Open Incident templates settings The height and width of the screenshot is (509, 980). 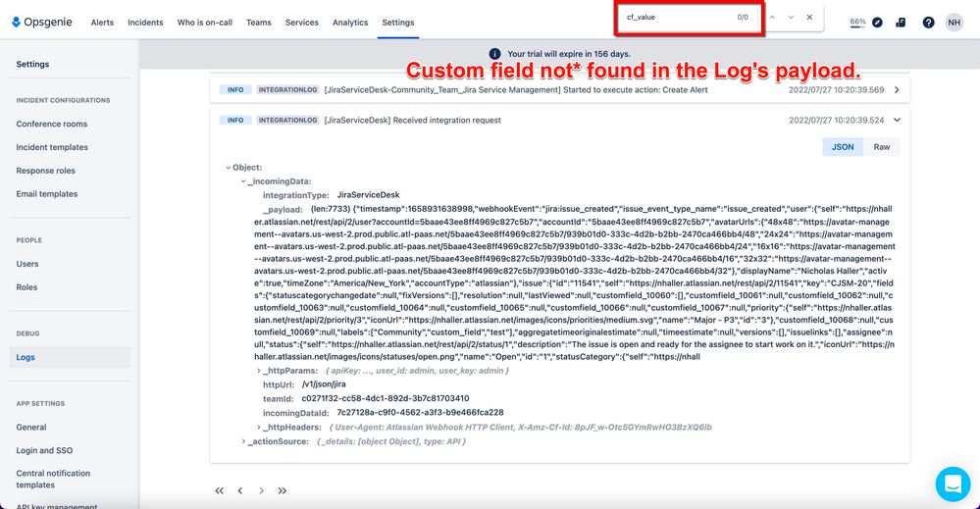pyautogui.click(x=52, y=147)
